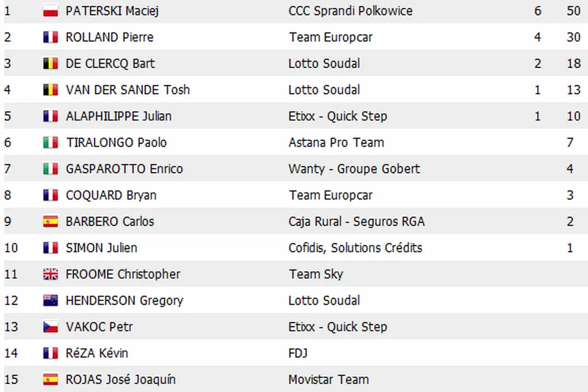Open the Team Sky team link

pyautogui.click(x=316, y=274)
